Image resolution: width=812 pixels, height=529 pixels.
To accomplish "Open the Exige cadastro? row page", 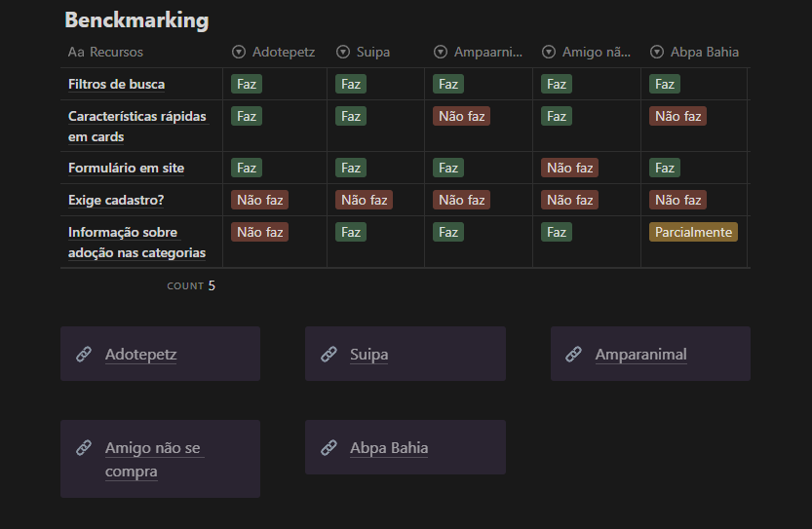I will tap(116, 201).
